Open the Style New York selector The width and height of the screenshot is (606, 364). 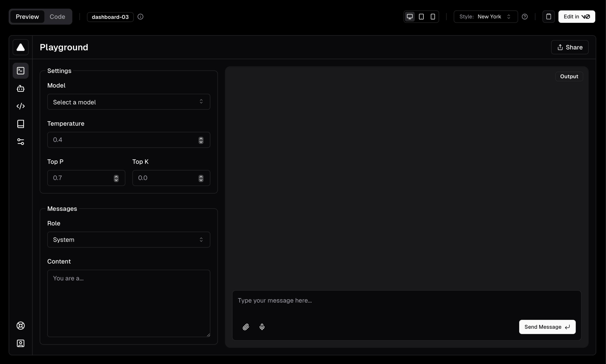[x=485, y=17]
